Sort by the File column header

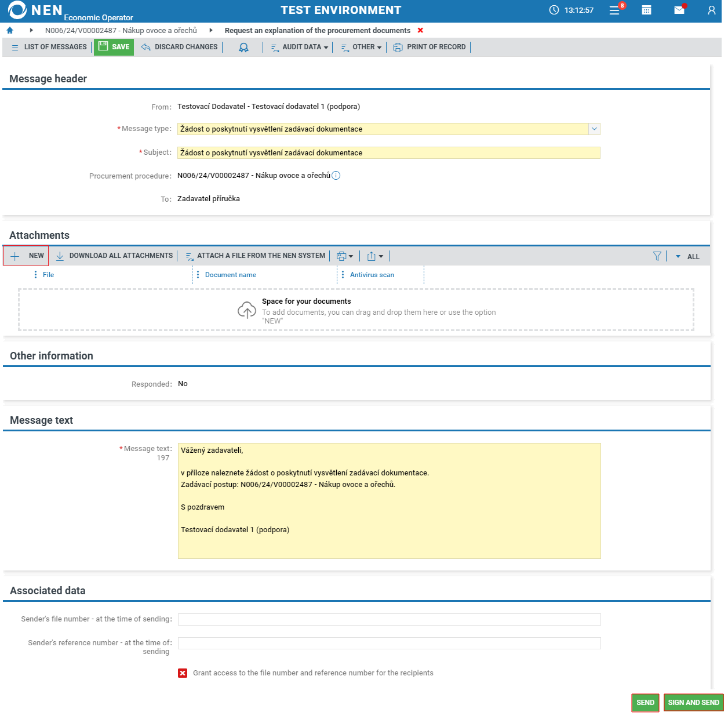pos(48,275)
